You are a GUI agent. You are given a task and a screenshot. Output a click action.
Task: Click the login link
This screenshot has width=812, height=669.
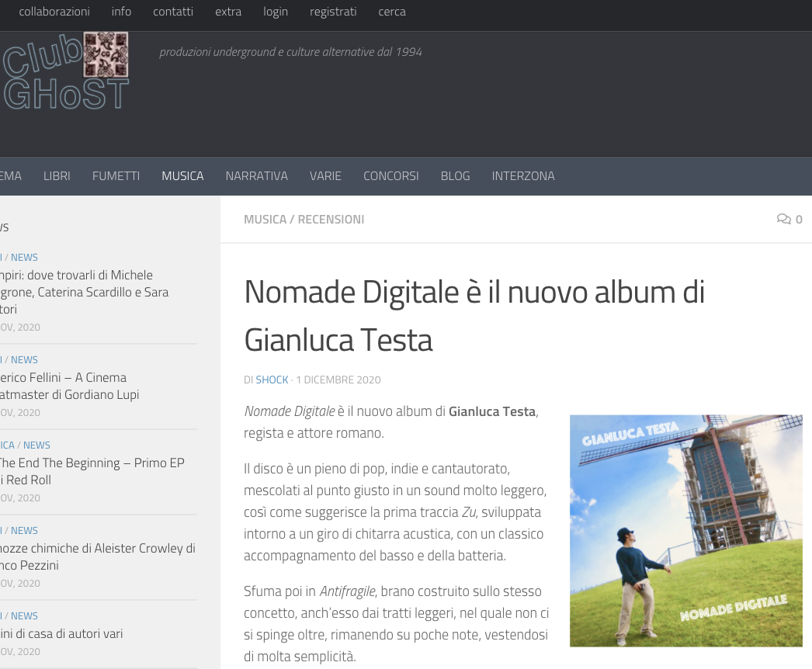[276, 12]
